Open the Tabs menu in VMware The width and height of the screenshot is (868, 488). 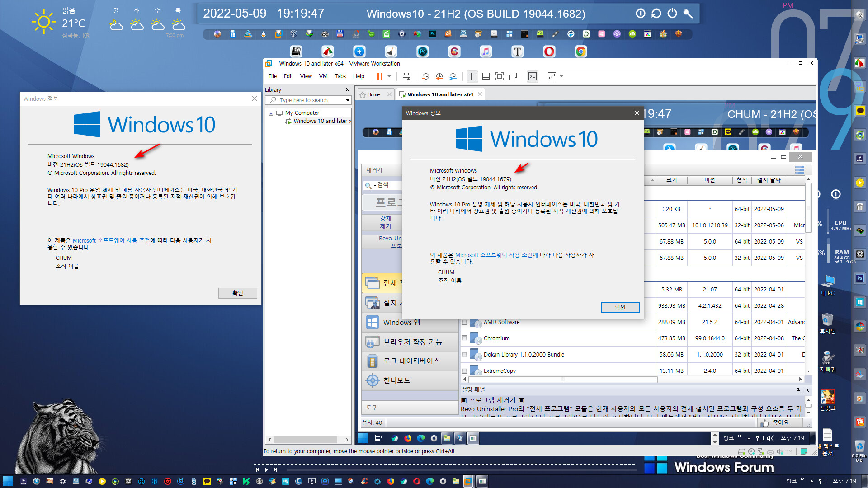click(x=340, y=76)
